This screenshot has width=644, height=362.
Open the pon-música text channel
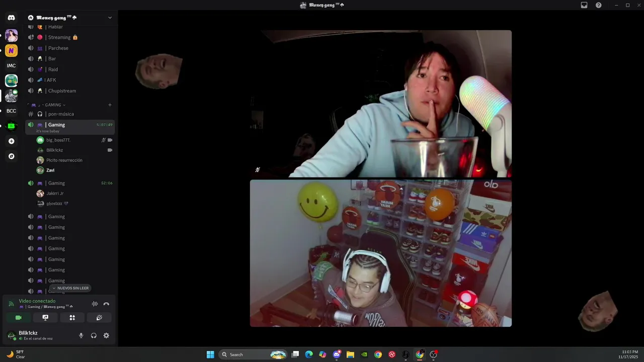tap(70, 114)
